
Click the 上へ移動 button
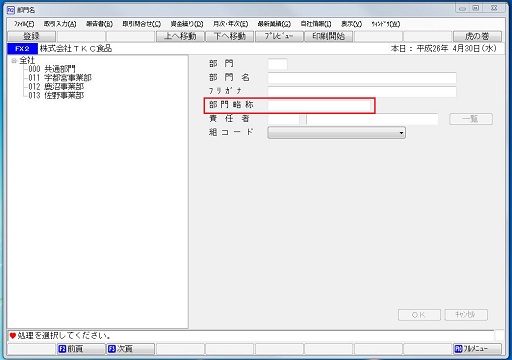[180, 36]
